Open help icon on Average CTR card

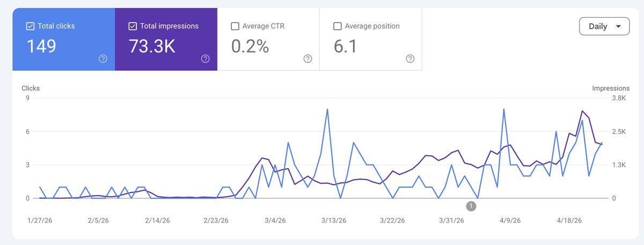pos(308,59)
